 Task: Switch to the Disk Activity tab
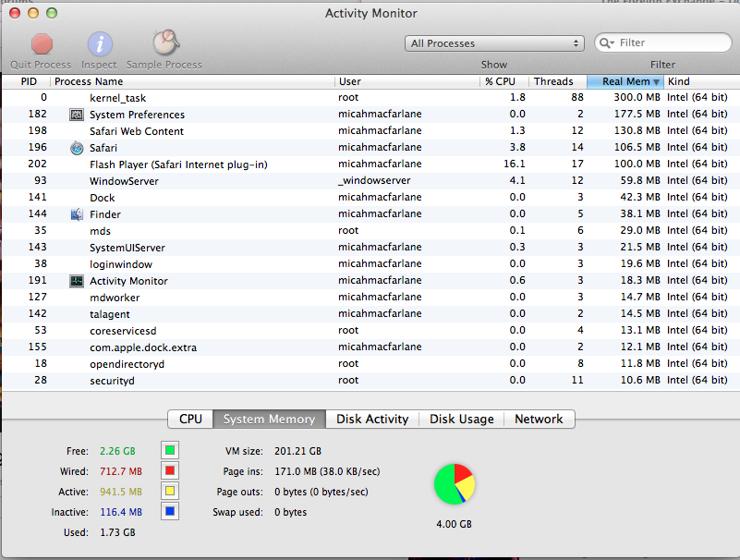(x=372, y=419)
